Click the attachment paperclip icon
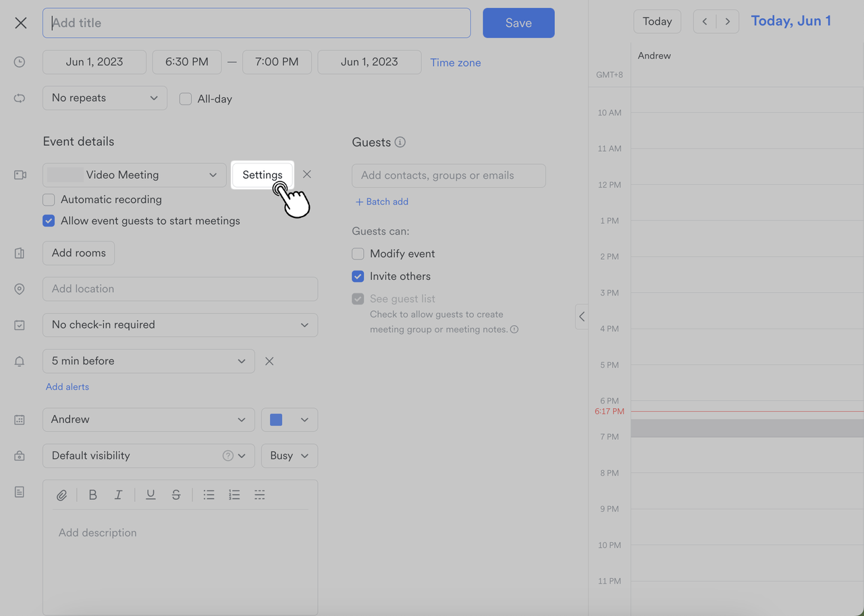This screenshot has width=864, height=616. (61, 495)
